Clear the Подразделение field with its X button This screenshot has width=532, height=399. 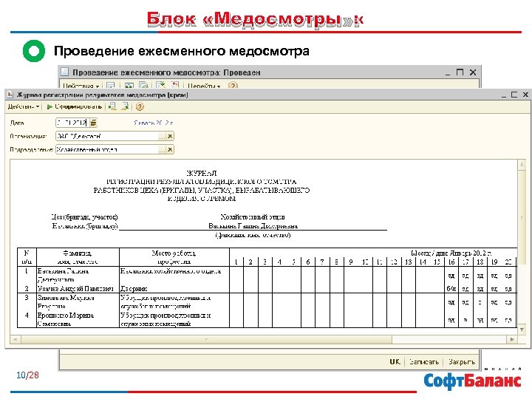pos(170,149)
